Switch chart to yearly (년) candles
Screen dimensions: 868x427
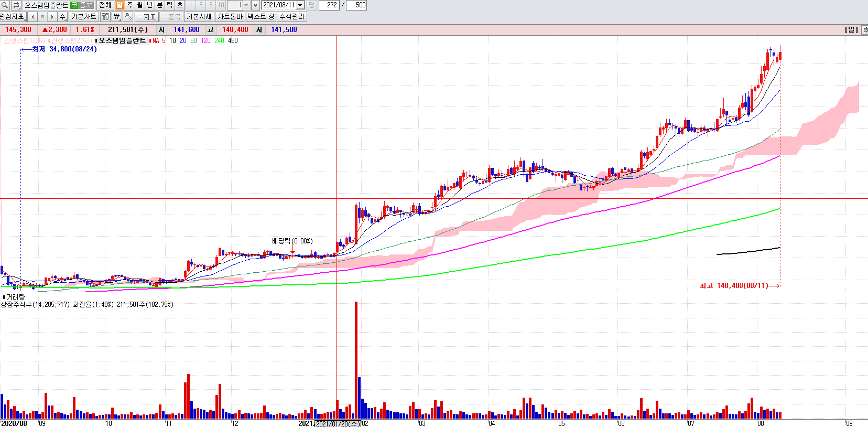coord(149,5)
